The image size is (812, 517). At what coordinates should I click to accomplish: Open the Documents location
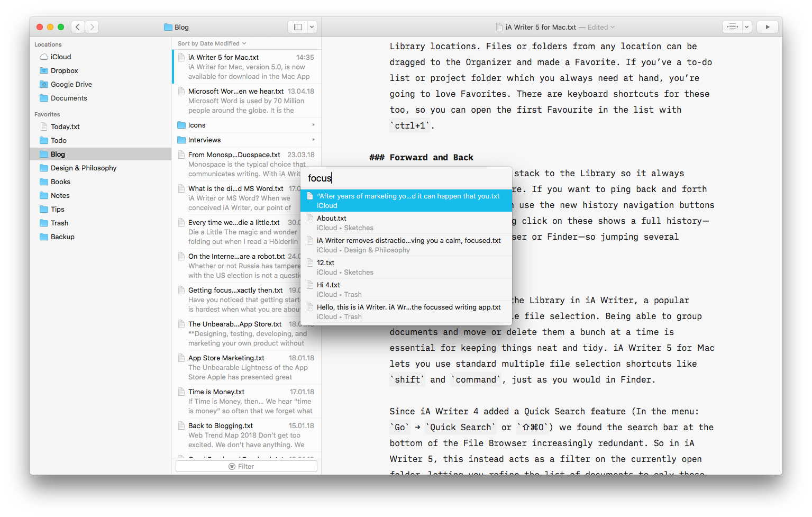click(x=101, y=98)
